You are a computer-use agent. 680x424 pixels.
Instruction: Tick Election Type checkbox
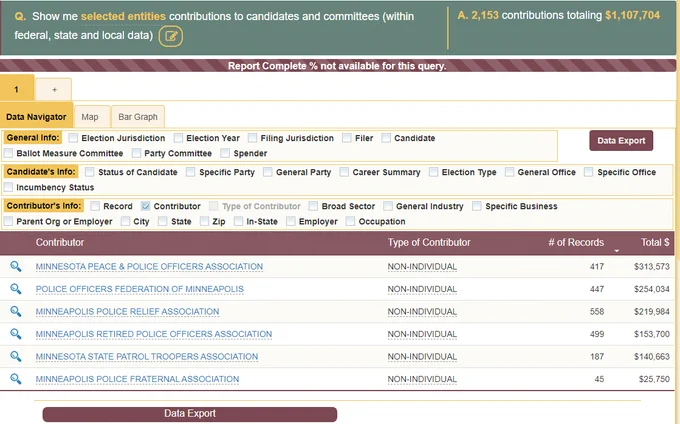[x=433, y=172]
